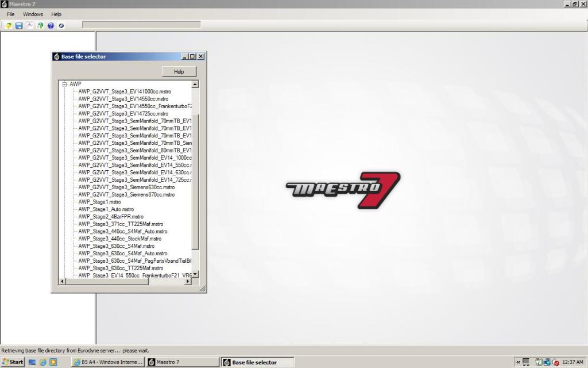Image resolution: width=588 pixels, height=368 pixels.
Task: Select AWP_G2VVT_Stage3_EV14550cc.mstro
Action: click(x=123, y=99)
